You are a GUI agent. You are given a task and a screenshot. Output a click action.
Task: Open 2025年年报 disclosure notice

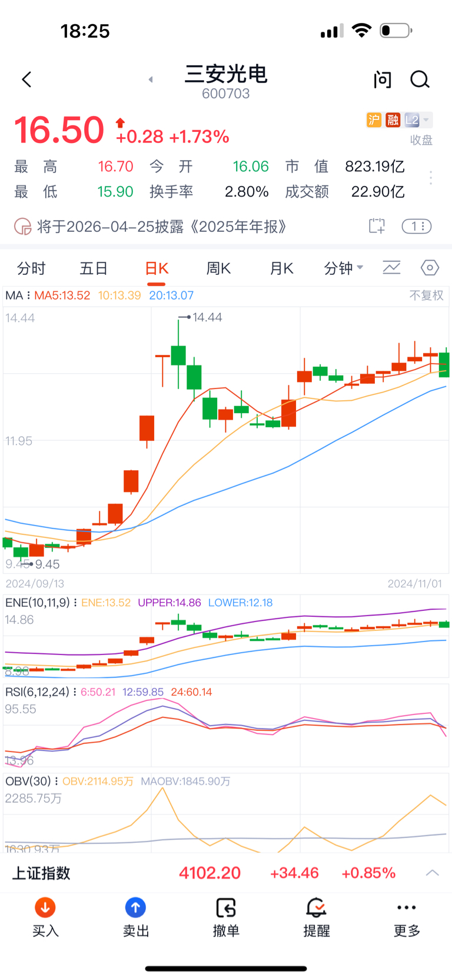coord(162,227)
